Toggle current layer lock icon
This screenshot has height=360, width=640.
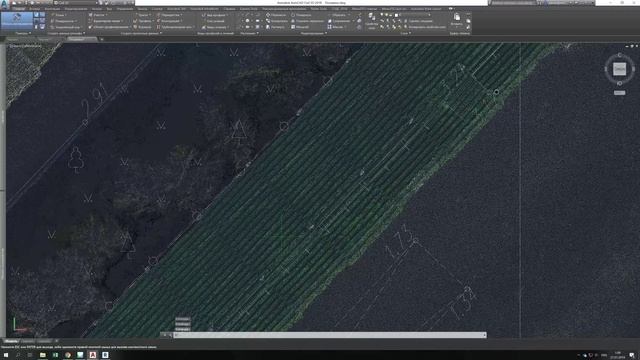[391, 15]
